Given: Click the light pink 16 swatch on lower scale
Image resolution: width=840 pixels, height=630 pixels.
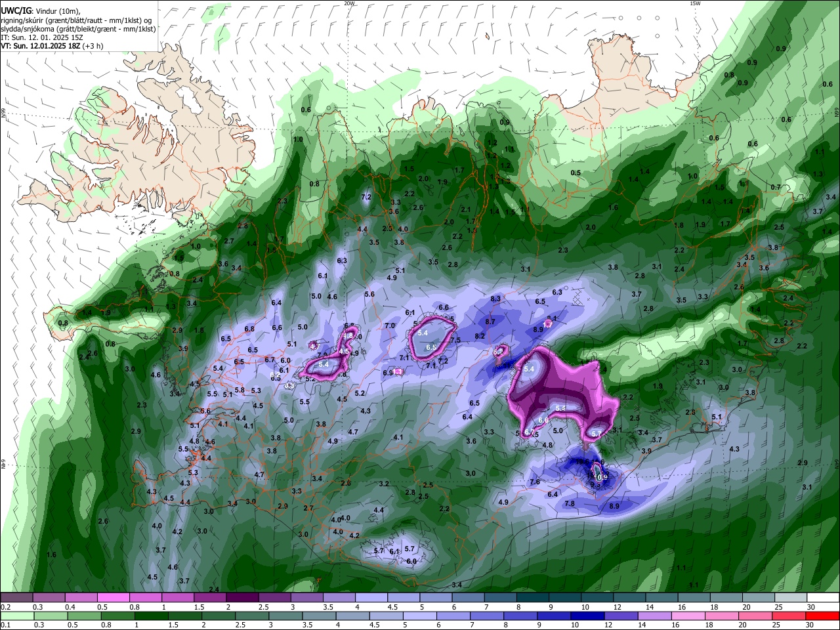Looking at the screenshot, I should 688,616.
